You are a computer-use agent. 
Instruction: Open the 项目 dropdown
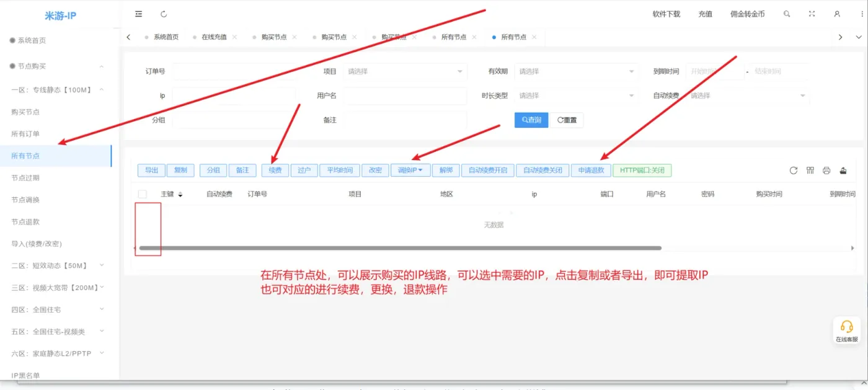click(x=404, y=71)
